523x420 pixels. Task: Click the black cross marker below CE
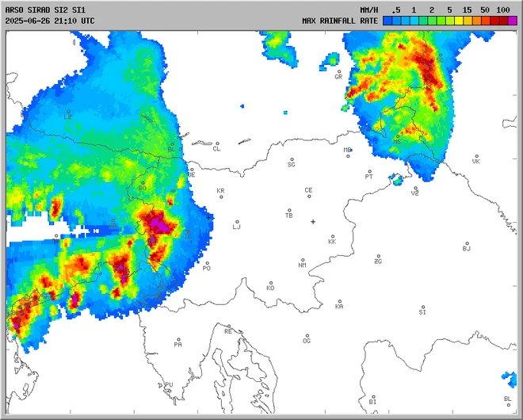pyautogui.click(x=313, y=221)
